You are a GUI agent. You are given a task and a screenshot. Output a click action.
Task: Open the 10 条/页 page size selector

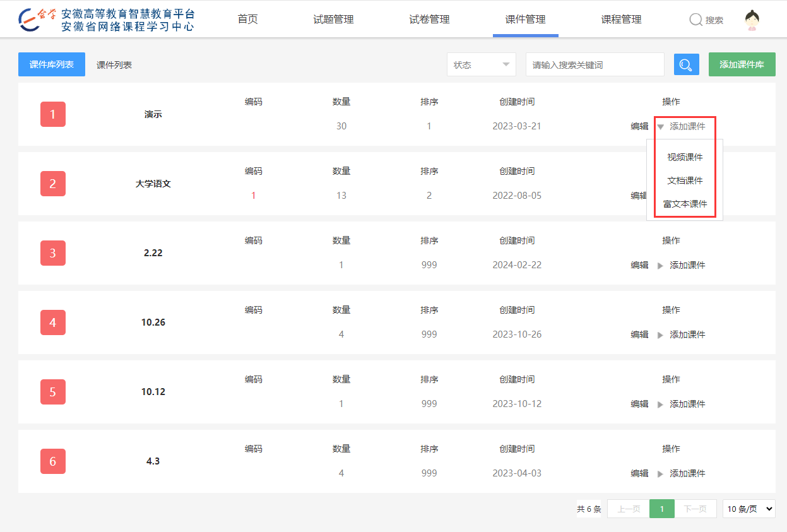click(749, 509)
